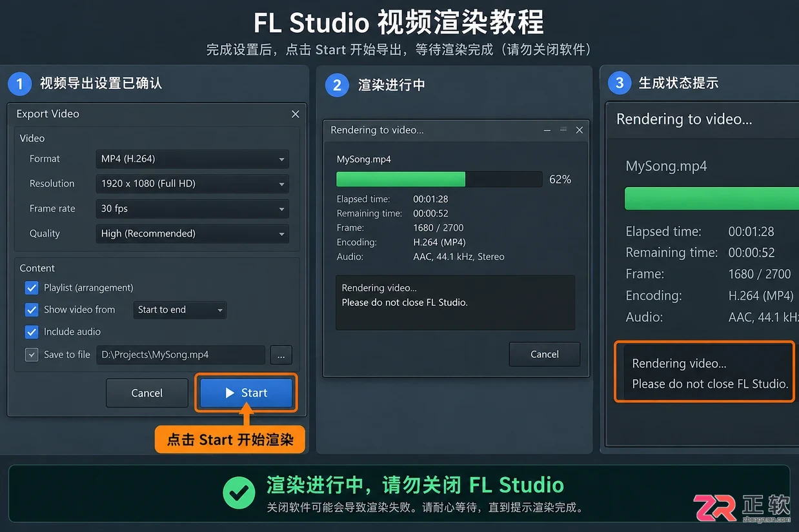Click the AAC, 44.1 kHz, Stereo audio value

459,257
